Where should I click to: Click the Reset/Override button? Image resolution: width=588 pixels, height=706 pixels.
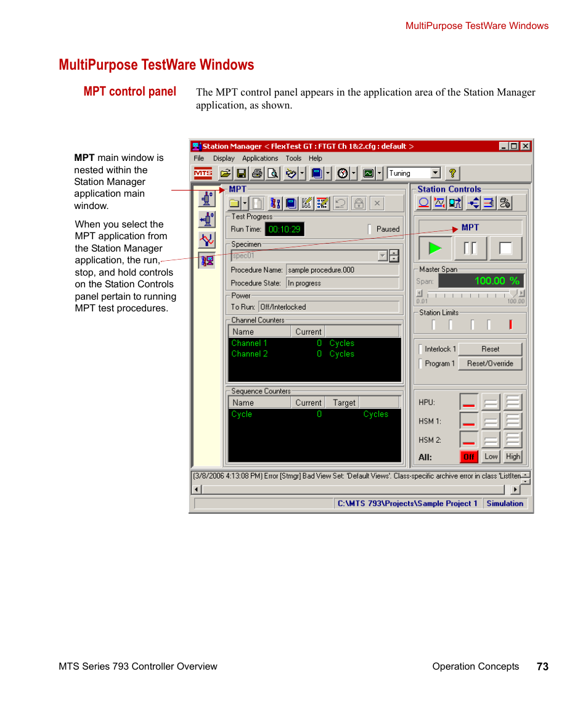490,363
